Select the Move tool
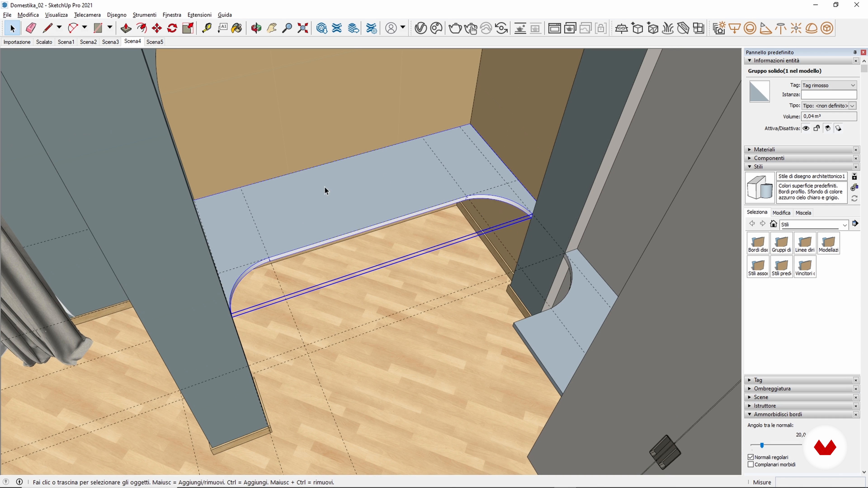This screenshot has height=488, width=868. coord(157,28)
